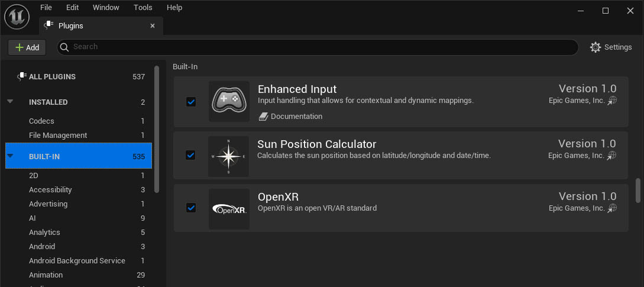Click the OpenXR logo thumbnail
644x287 pixels.
click(229, 209)
